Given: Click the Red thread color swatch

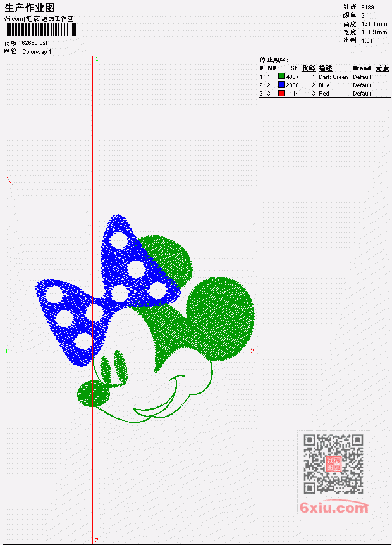Looking at the screenshot, I should [281, 93].
